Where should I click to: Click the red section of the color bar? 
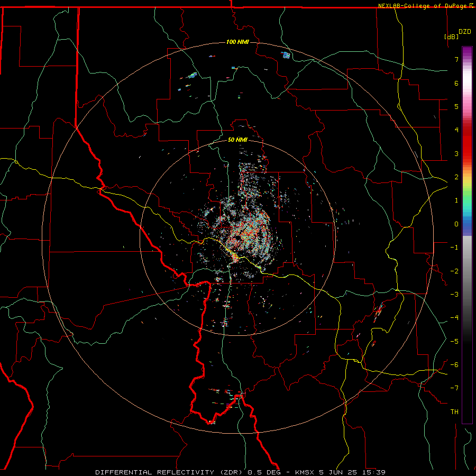pos(467,143)
